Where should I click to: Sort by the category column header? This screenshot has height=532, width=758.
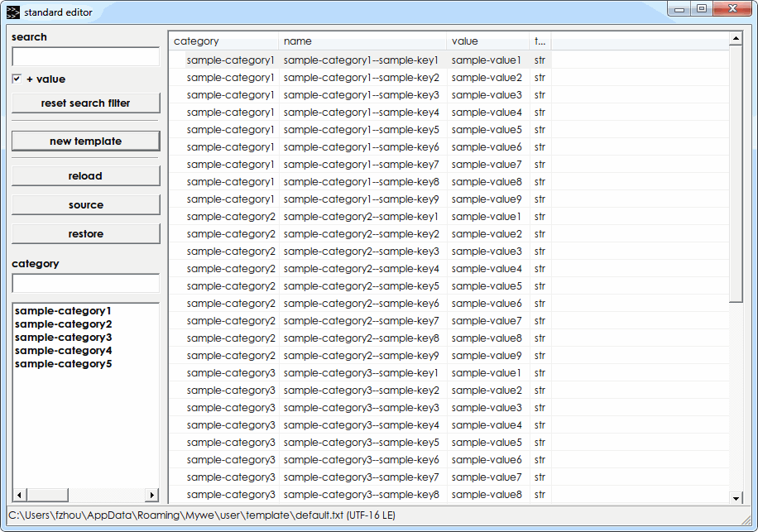(223, 41)
